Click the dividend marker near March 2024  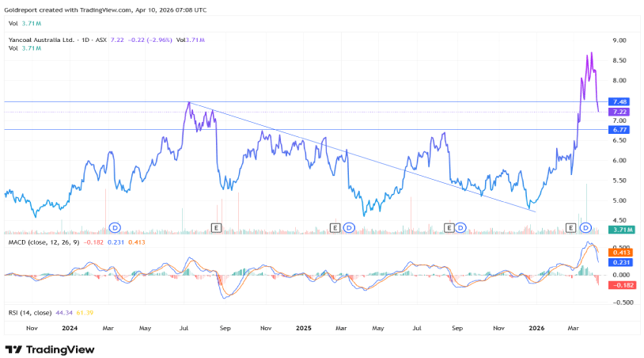click(115, 227)
